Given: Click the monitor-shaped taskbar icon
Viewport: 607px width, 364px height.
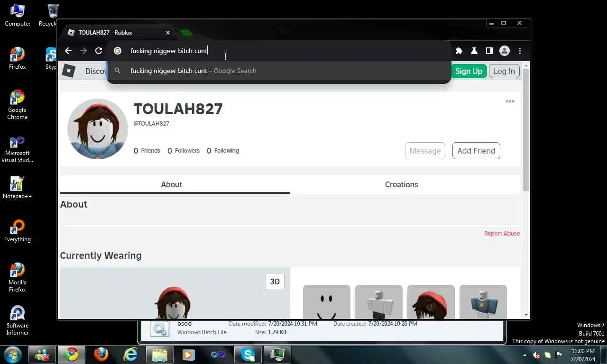Looking at the screenshot, I should 277,355.
